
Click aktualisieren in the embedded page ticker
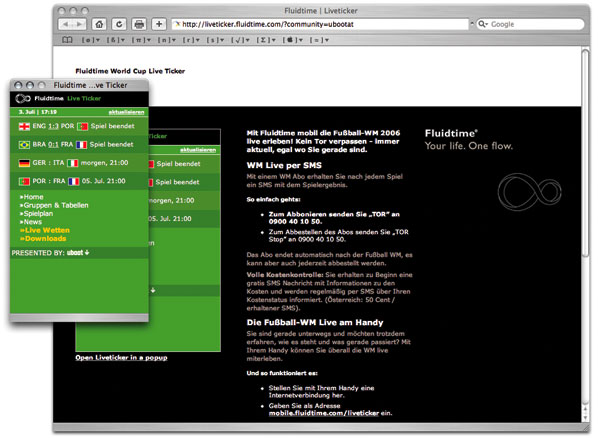click(198, 150)
